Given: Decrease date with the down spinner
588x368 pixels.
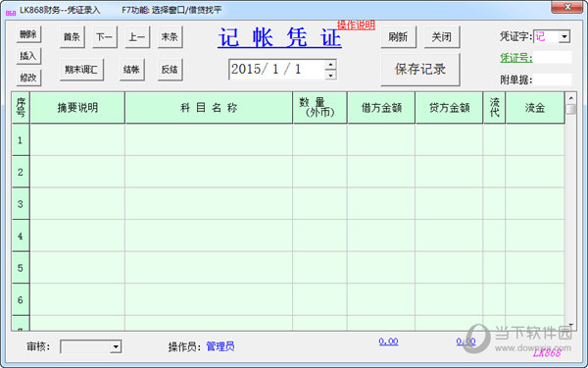Looking at the screenshot, I should pos(330,75).
